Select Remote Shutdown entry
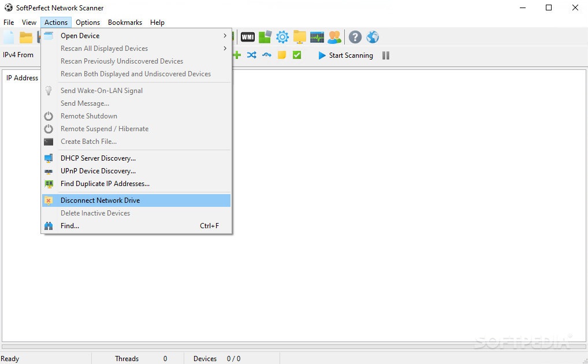Image resolution: width=588 pixels, height=364 pixels. 136,116
